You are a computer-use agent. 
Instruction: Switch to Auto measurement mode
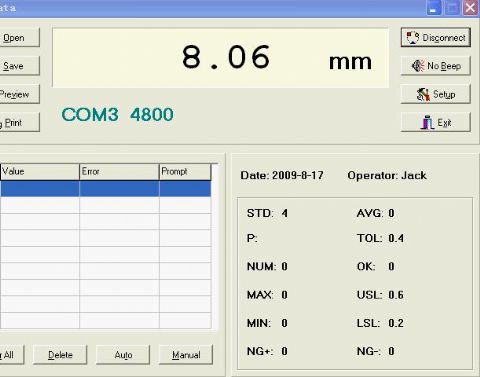[x=123, y=355]
